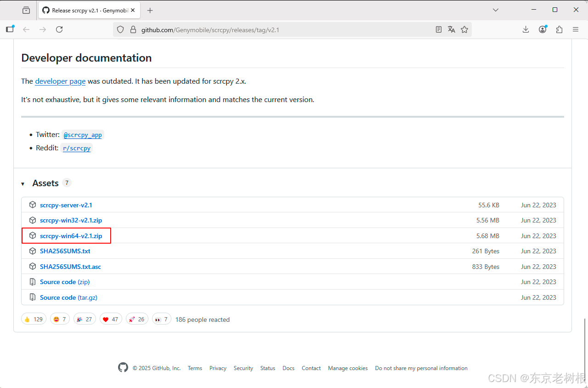Open the developer page link

[x=60, y=81]
